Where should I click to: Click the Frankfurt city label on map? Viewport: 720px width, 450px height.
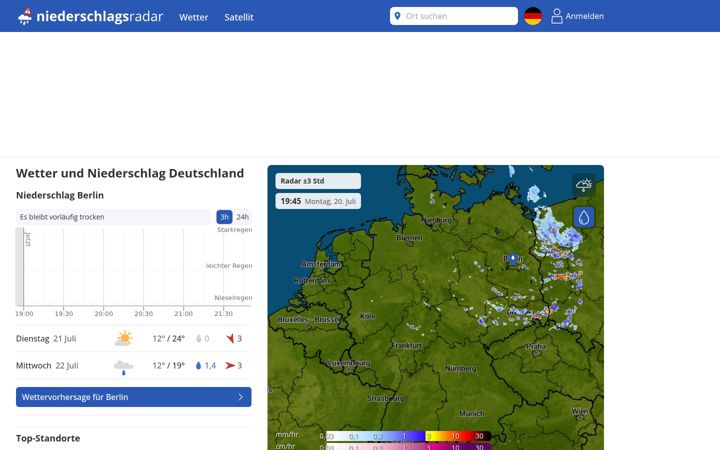[x=407, y=345]
